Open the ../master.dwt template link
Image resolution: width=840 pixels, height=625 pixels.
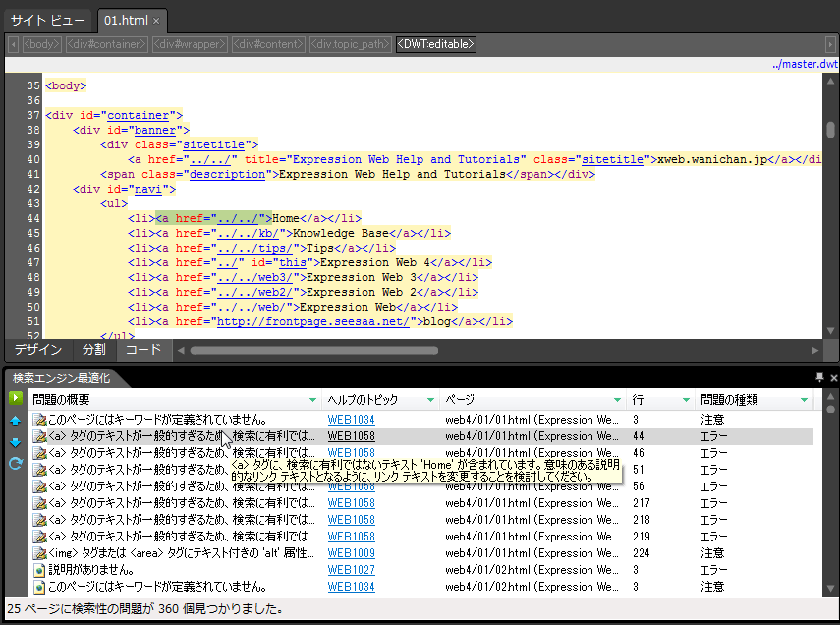click(x=804, y=64)
